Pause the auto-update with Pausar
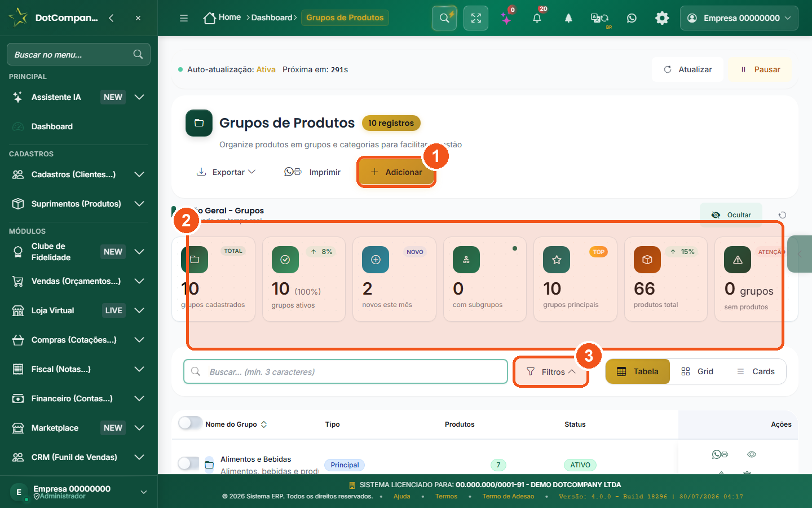 [x=760, y=69]
